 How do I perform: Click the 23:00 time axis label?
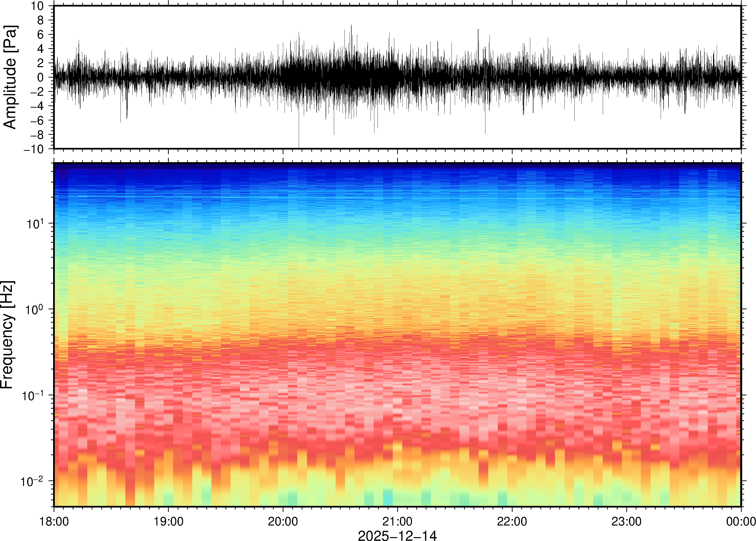pyautogui.click(x=626, y=521)
